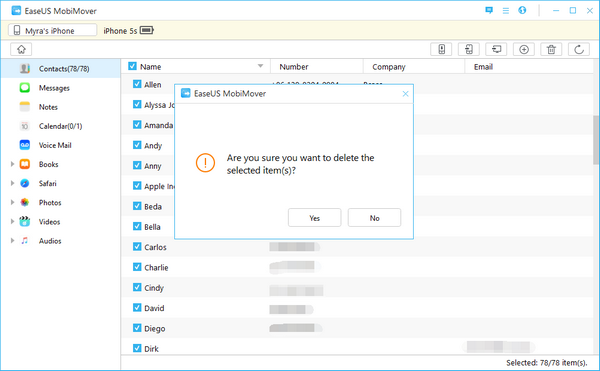
Task: Uncheck the Carlos contact checkbox
Action: [137, 247]
